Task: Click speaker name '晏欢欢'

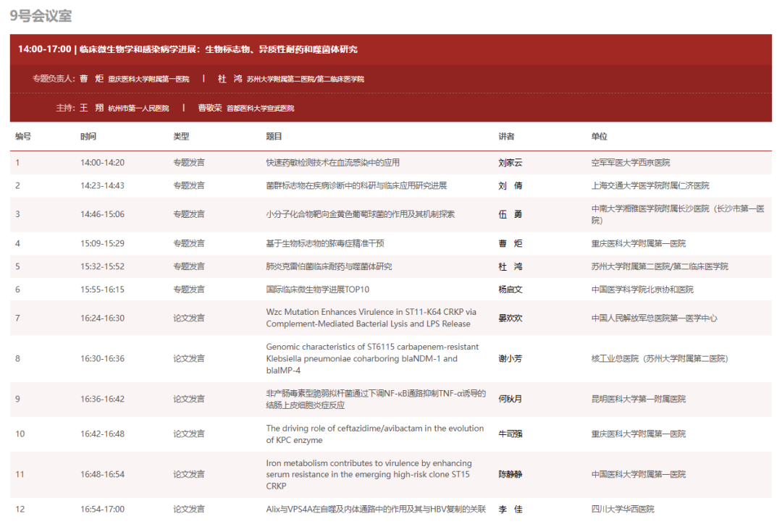Action: click(x=510, y=318)
